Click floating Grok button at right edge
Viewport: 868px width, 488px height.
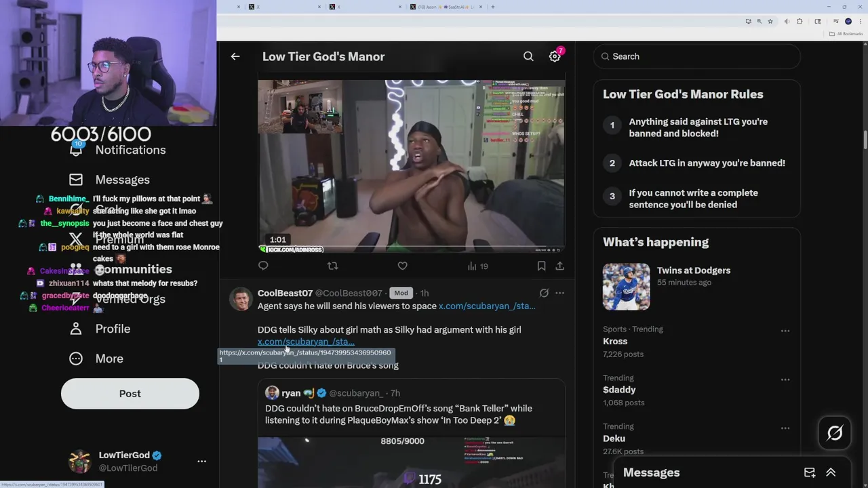[x=835, y=433]
